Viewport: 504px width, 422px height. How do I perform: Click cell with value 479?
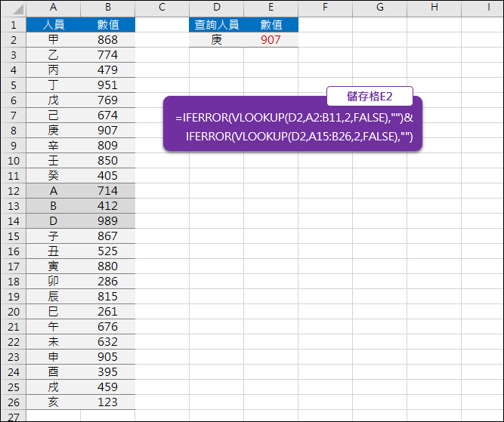click(108, 70)
